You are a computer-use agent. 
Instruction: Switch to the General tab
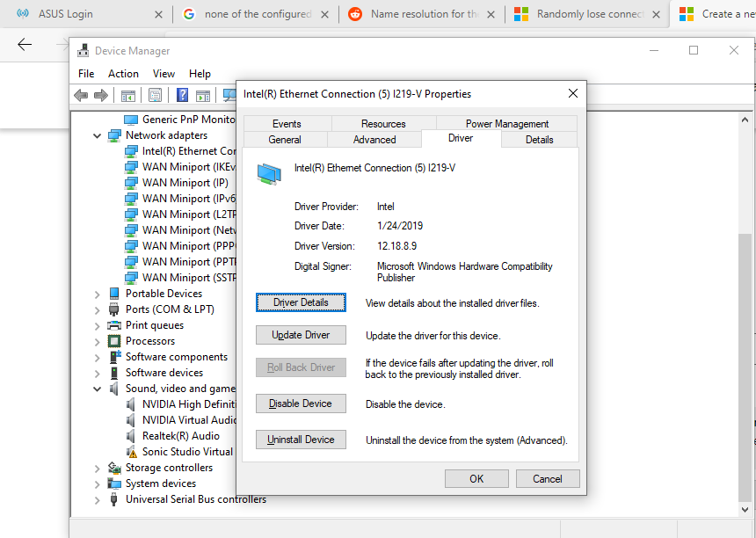click(285, 140)
